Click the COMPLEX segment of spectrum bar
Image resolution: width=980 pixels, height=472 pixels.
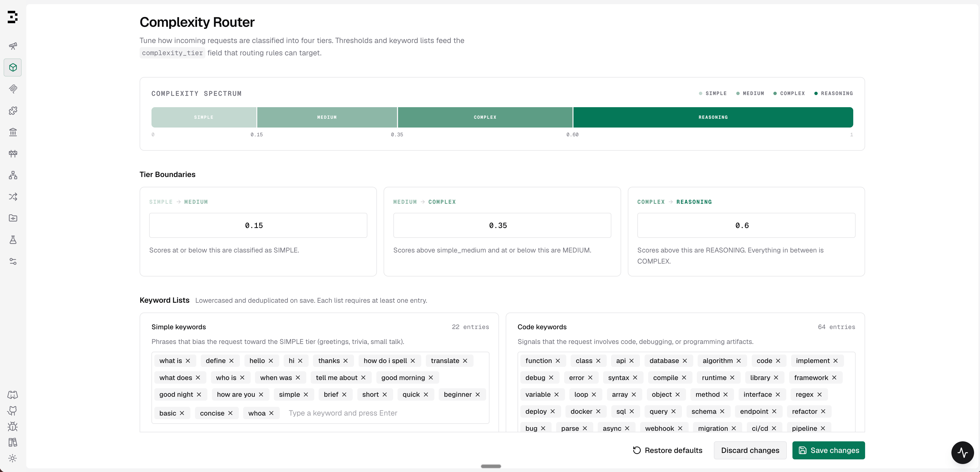[485, 117]
